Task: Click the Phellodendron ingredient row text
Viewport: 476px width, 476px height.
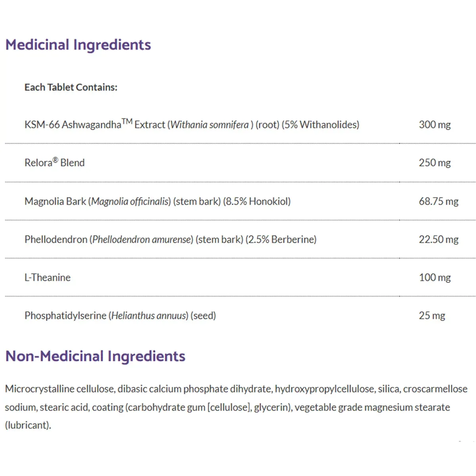Action: click(170, 240)
